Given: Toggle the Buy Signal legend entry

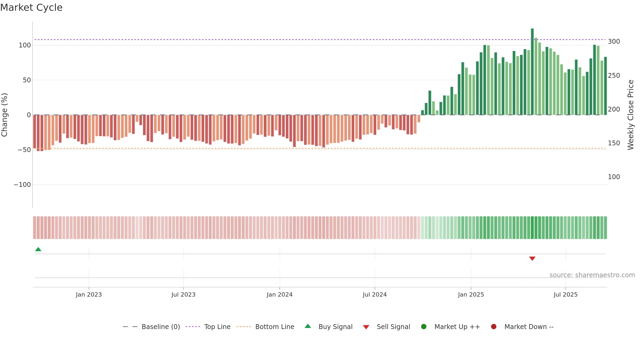Looking at the screenshot, I should pos(329,327).
